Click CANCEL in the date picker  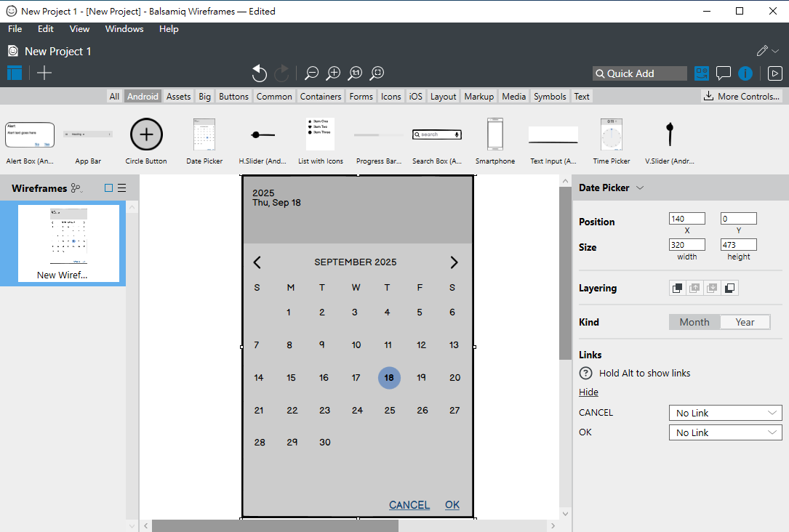[409, 505]
